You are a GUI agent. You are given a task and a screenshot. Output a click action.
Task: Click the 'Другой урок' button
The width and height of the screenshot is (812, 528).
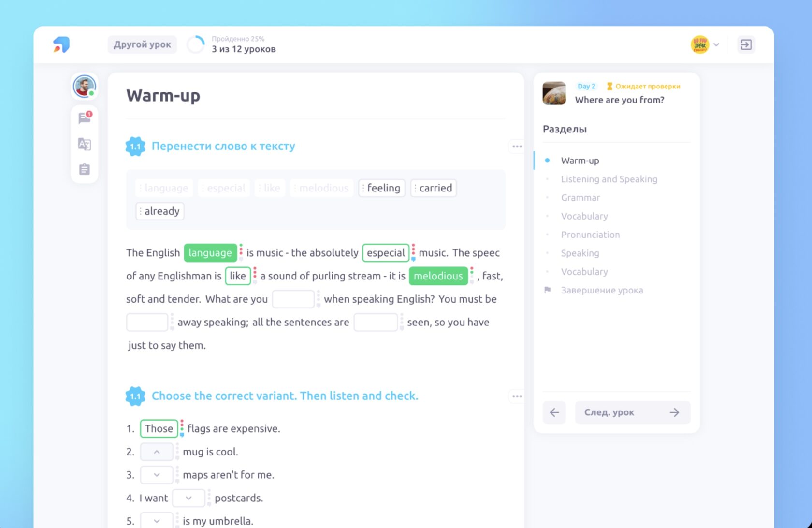[142, 44]
